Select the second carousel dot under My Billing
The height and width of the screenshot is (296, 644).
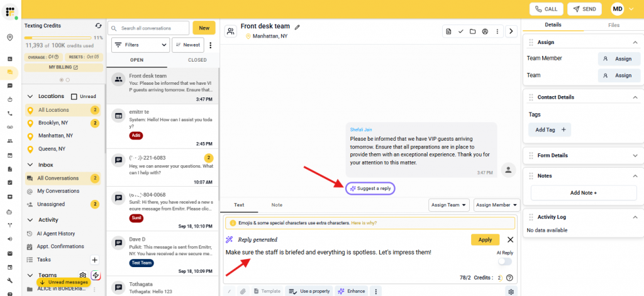68,80
